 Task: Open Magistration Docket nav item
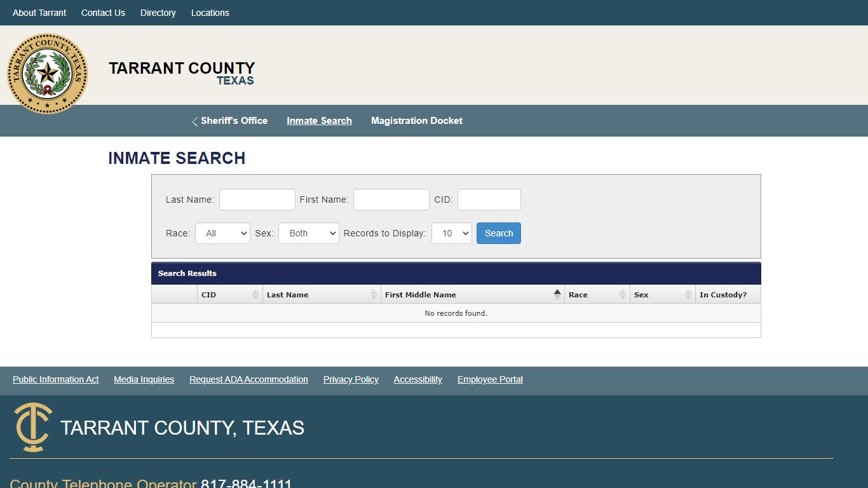pyautogui.click(x=417, y=121)
